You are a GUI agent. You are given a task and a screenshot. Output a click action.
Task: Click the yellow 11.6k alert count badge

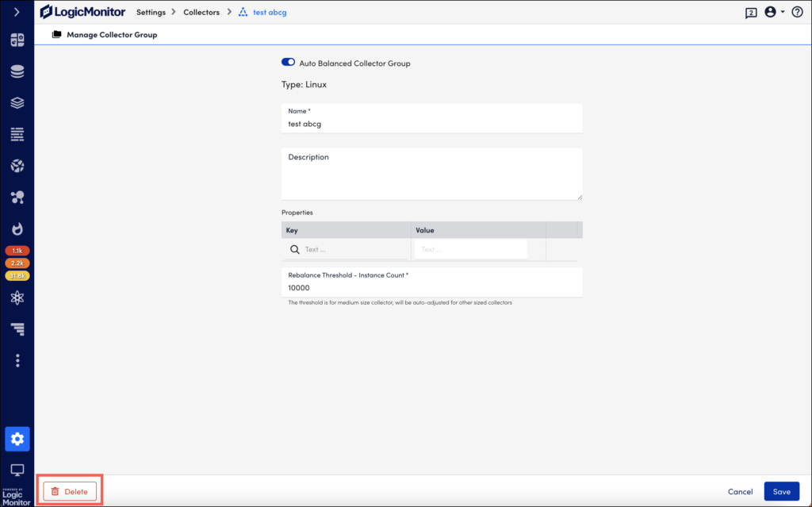(17, 275)
